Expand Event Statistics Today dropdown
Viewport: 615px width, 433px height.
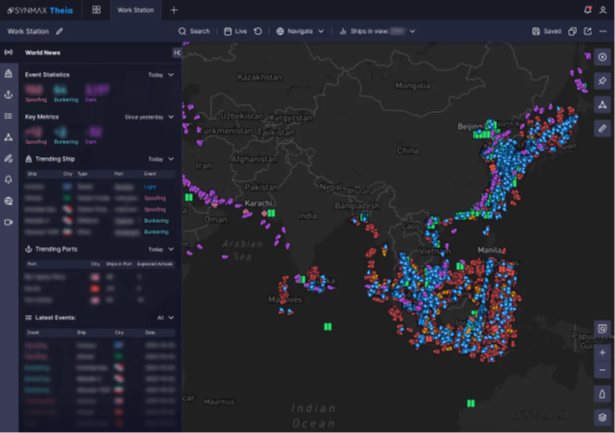(x=161, y=75)
